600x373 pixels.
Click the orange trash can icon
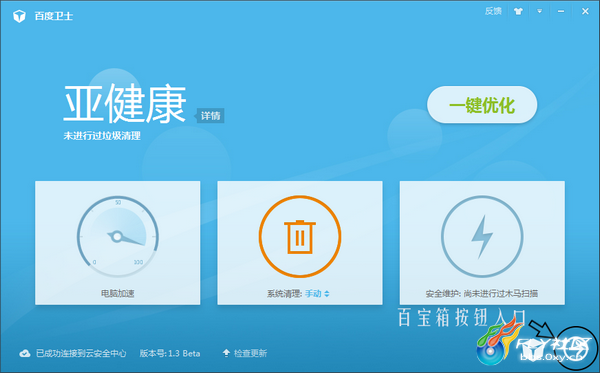click(x=300, y=236)
